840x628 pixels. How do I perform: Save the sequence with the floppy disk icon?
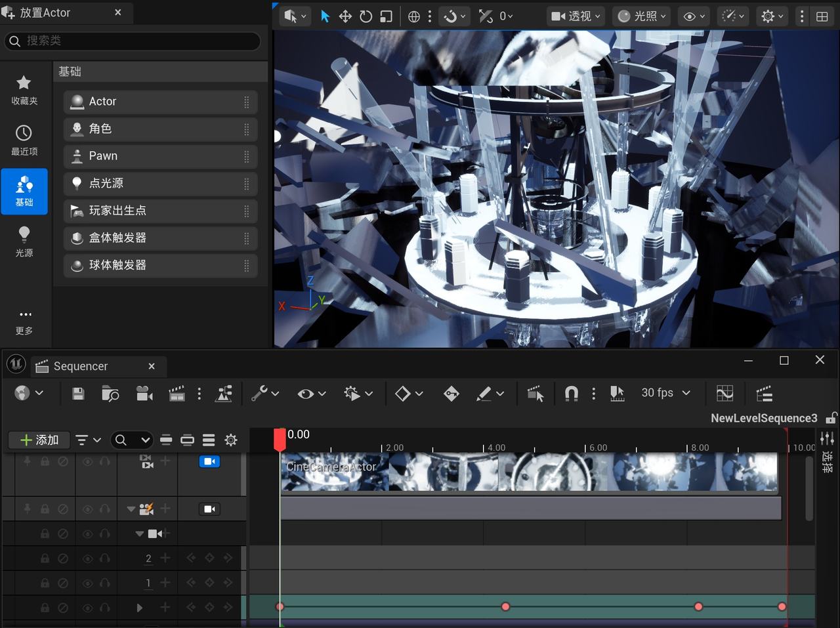click(x=78, y=393)
